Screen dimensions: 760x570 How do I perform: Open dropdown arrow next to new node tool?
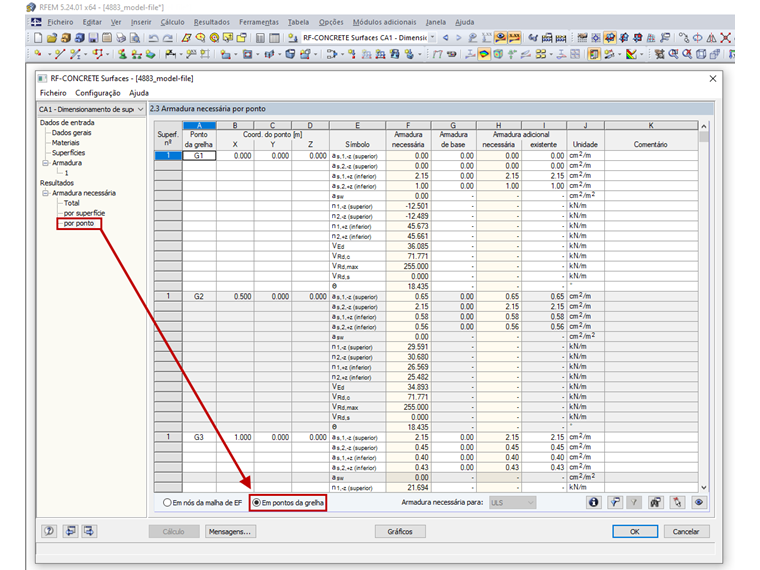coord(49,54)
